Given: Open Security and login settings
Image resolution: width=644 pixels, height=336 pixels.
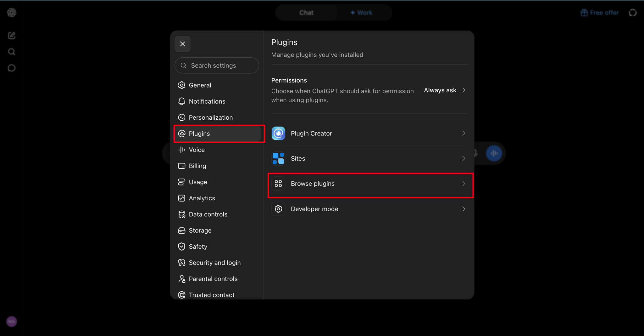Looking at the screenshot, I should point(217,263).
